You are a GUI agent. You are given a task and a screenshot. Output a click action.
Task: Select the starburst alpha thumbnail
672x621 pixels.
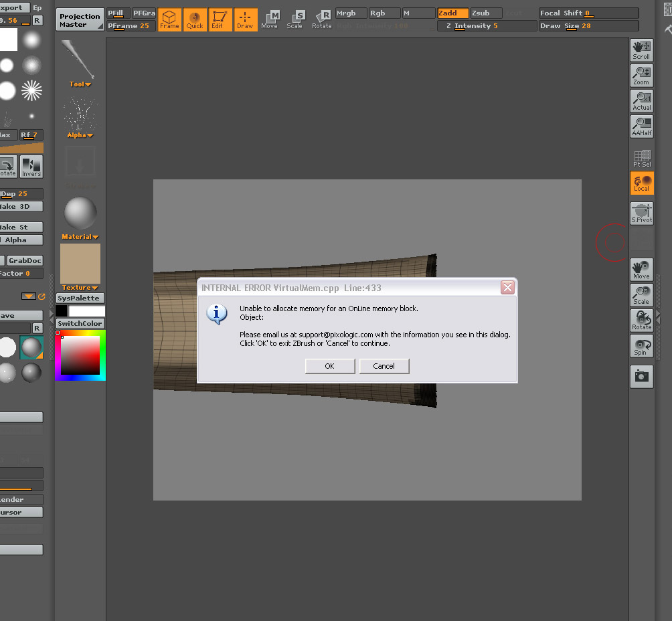[x=31, y=91]
